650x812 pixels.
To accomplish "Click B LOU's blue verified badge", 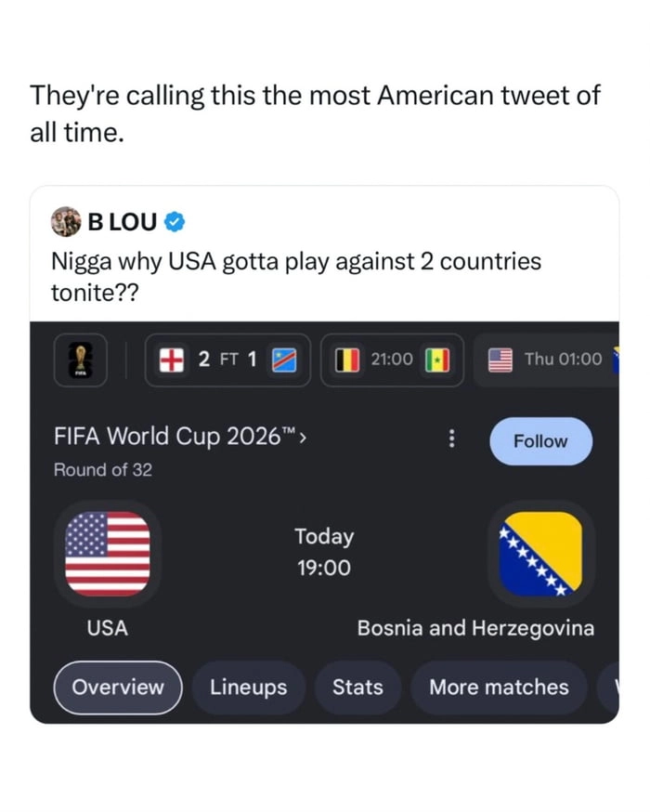I will tap(175, 222).
